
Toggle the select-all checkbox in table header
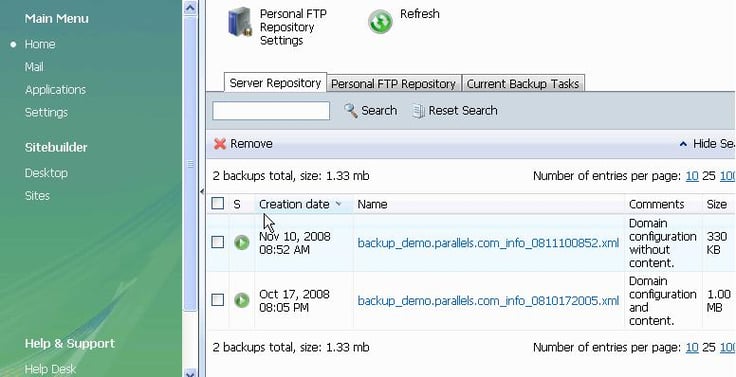[218, 203]
